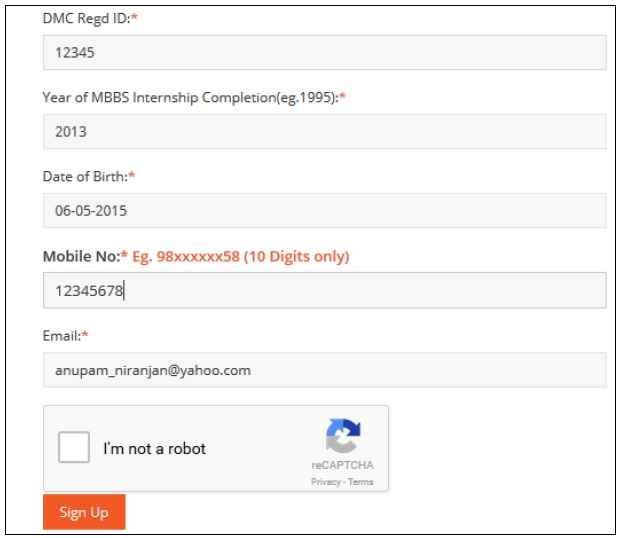Click the MBBS Internship Completion year field
This screenshot has width=621, height=538.
click(324, 131)
